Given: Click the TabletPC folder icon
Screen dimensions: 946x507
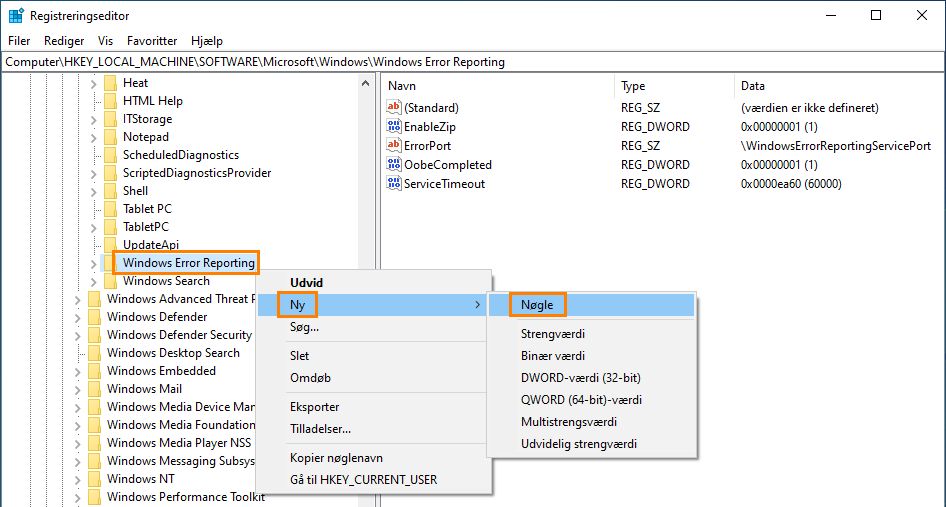Looking at the screenshot, I should pyautogui.click(x=110, y=227).
